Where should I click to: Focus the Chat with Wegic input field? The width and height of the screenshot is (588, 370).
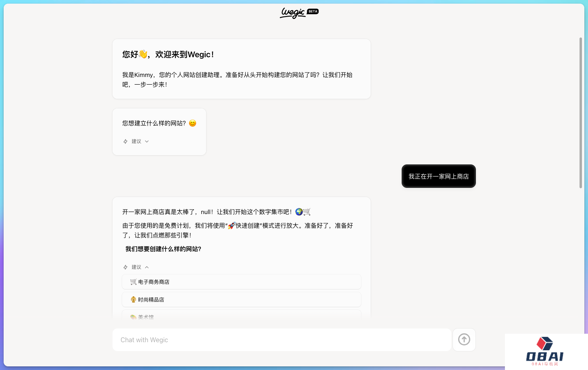[x=282, y=340]
